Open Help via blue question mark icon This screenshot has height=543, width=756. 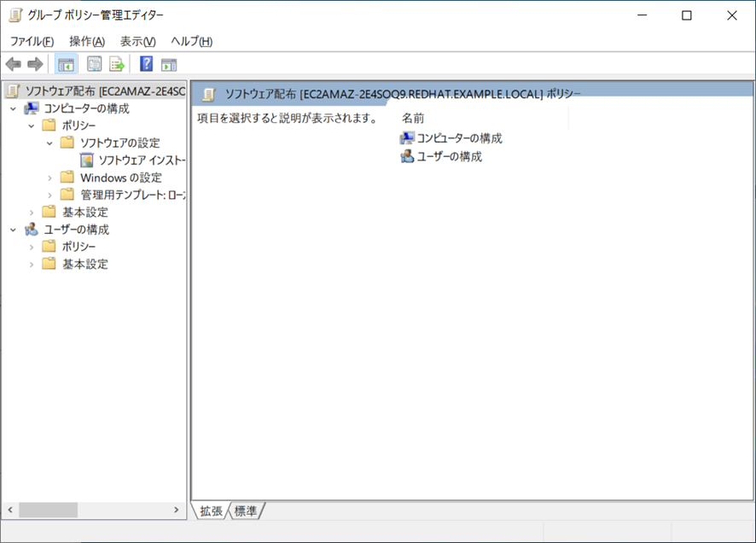point(146,64)
